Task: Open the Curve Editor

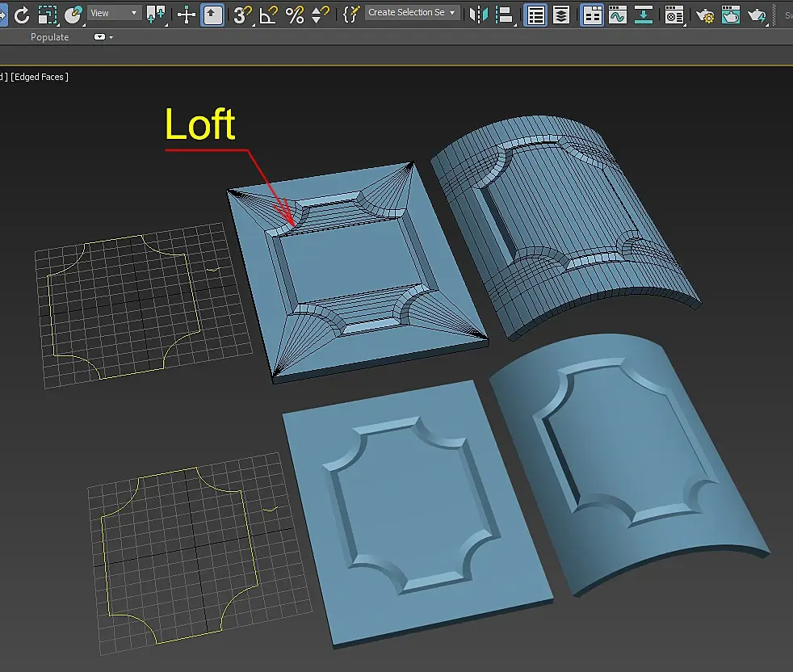Action: (x=618, y=14)
